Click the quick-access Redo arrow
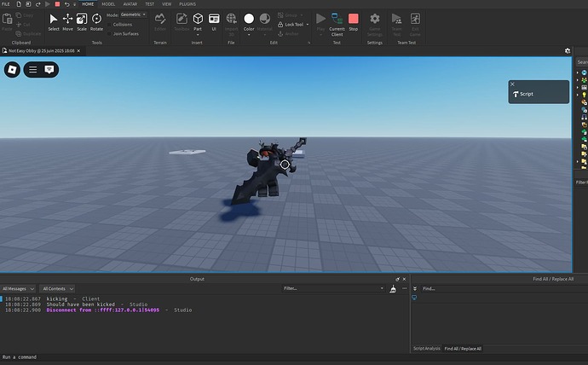The width and height of the screenshot is (588, 365). tap(37, 4)
